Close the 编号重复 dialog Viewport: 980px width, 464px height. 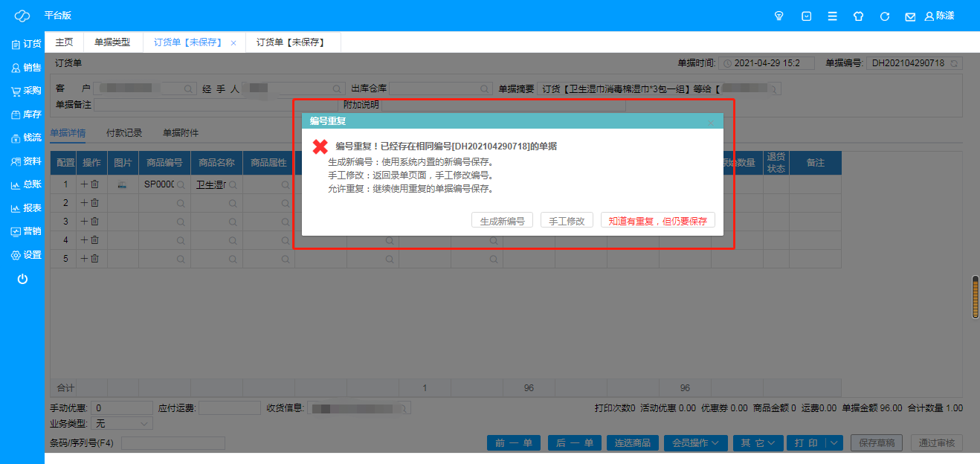coord(711,122)
